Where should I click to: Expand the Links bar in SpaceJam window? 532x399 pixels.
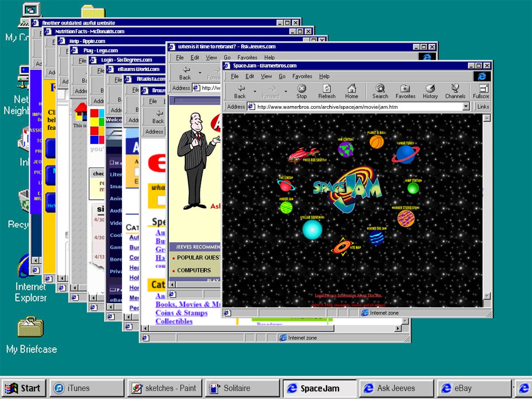[483, 107]
